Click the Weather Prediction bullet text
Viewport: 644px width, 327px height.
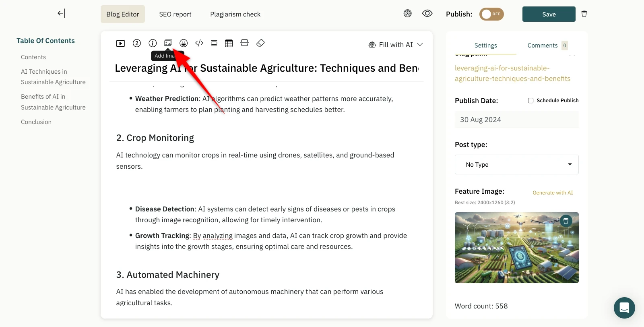pos(264,104)
